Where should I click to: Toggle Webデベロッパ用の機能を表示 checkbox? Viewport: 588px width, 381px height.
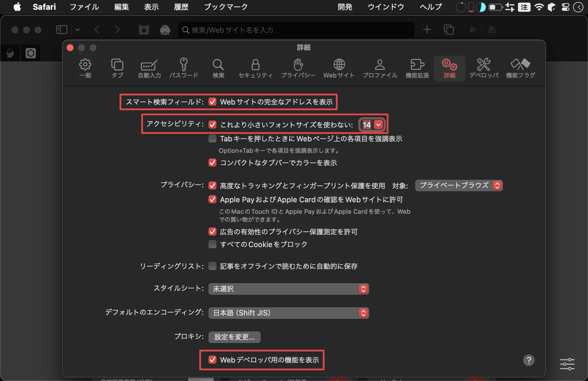coord(212,360)
